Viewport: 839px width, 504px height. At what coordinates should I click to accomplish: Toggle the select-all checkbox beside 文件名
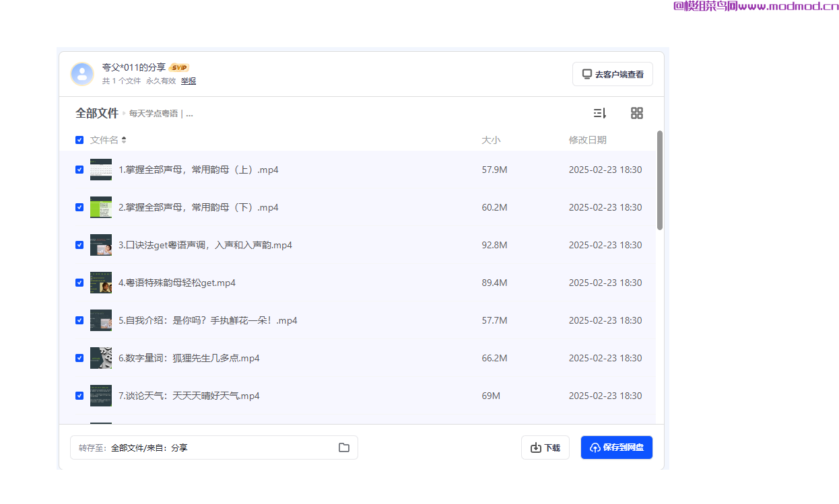(x=79, y=140)
